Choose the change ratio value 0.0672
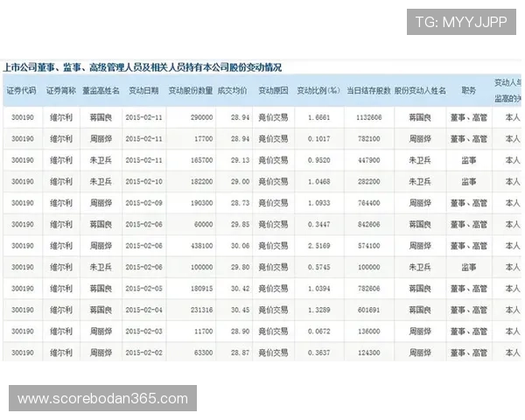Screen dimensions: 525x420 click(x=318, y=332)
